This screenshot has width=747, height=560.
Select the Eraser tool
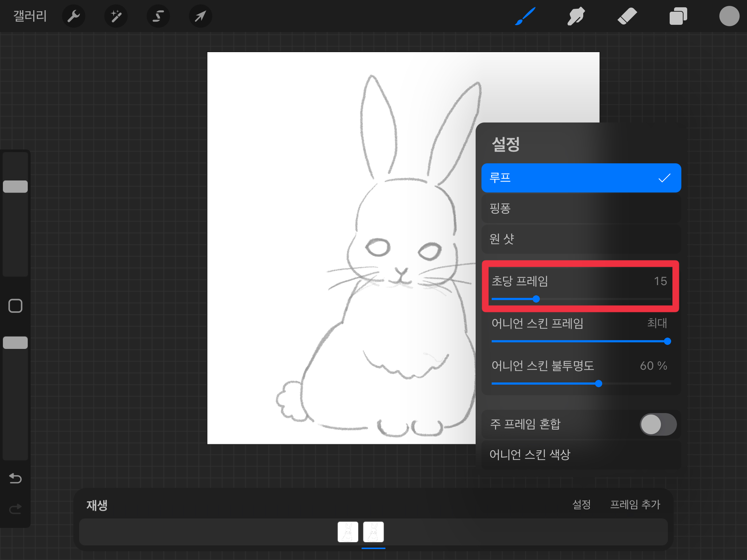click(627, 16)
